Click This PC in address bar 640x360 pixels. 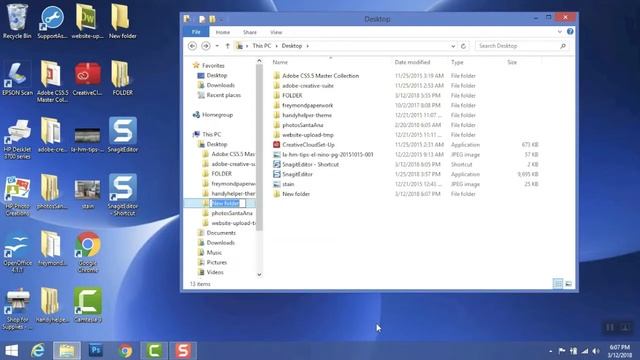pyautogui.click(x=262, y=46)
